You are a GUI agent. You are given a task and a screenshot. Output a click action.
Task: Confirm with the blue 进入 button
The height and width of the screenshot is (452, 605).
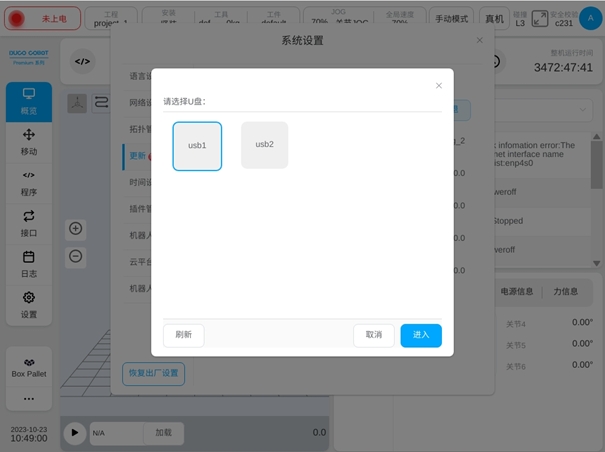pos(421,335)
